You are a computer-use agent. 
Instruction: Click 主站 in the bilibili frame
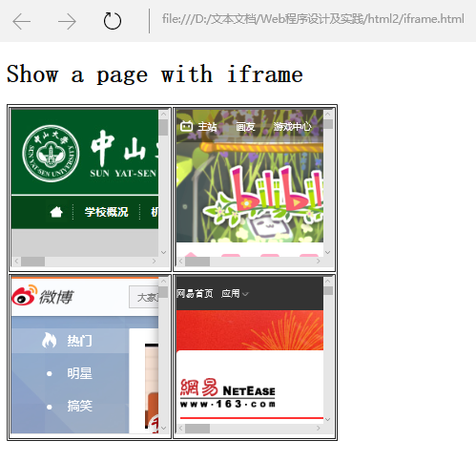pyautogui.click(x=207, y=127)
